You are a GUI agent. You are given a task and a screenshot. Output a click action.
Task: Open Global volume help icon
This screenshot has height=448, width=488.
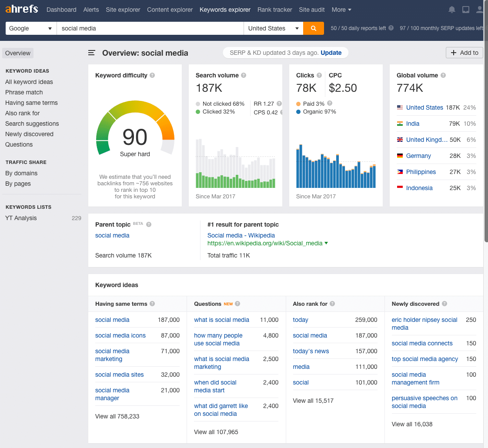coord(443,75)
